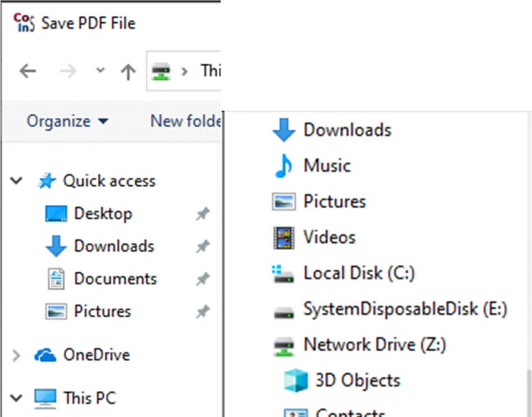Click the pin icon beside Quick access Pictures

click(x=202, y=312)
